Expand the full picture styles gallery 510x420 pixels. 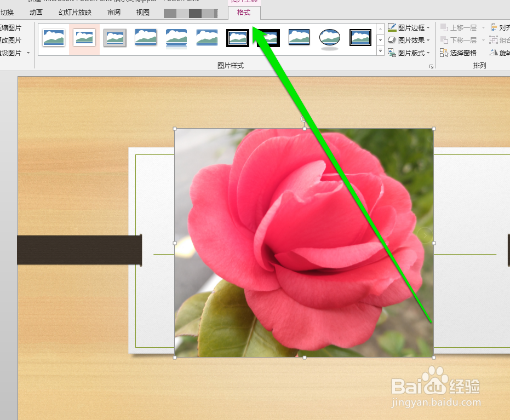[380, 50]
